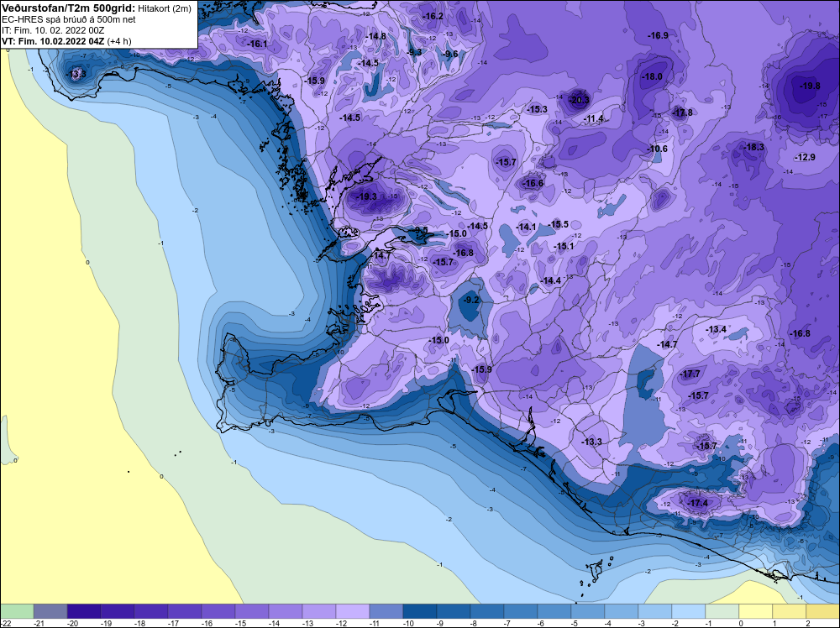
Task: Pick the legend swatch labeled -16
Action: click(x=218, y=611)
